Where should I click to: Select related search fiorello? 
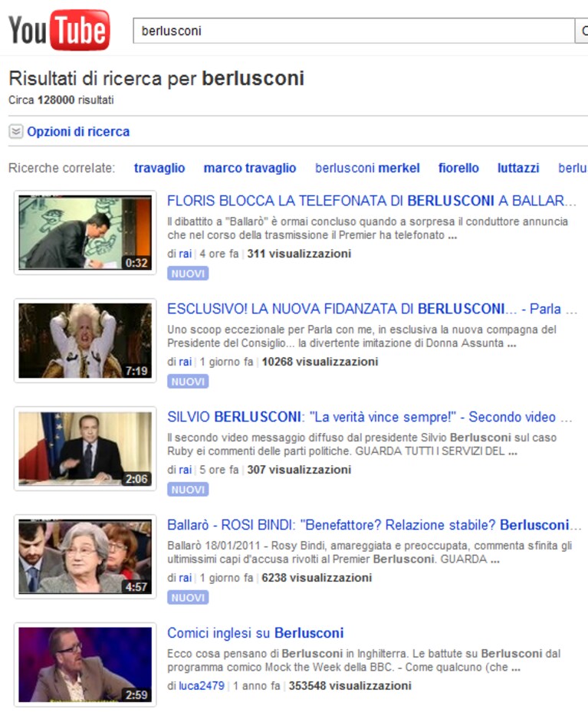click(x=458, y=168)
